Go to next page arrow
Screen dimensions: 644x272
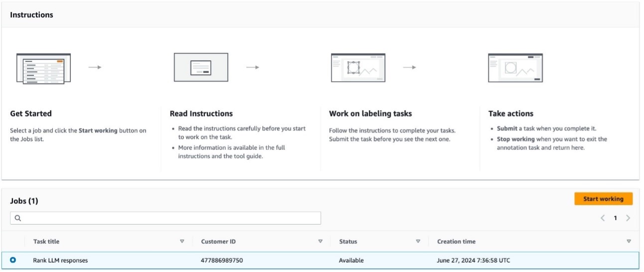tap(628, 218)
